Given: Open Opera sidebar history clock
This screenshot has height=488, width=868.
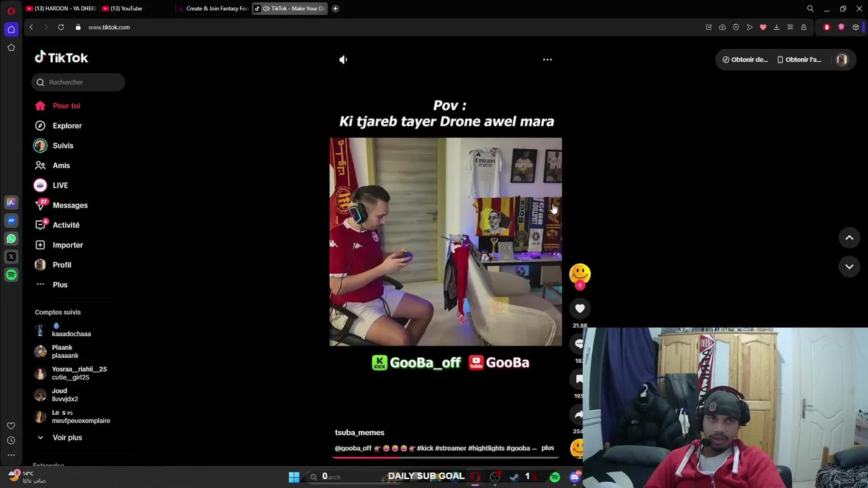Looking at the screenshot, I should point(11,440).
